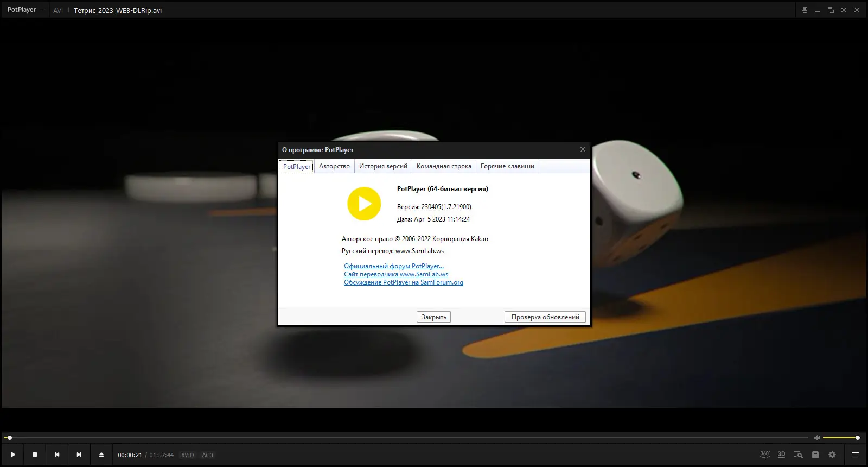Image resolution: width=868 pixels, height=467 pixels.
Task: Open the Горячие клавиши tab
Action: click(507, 166)
